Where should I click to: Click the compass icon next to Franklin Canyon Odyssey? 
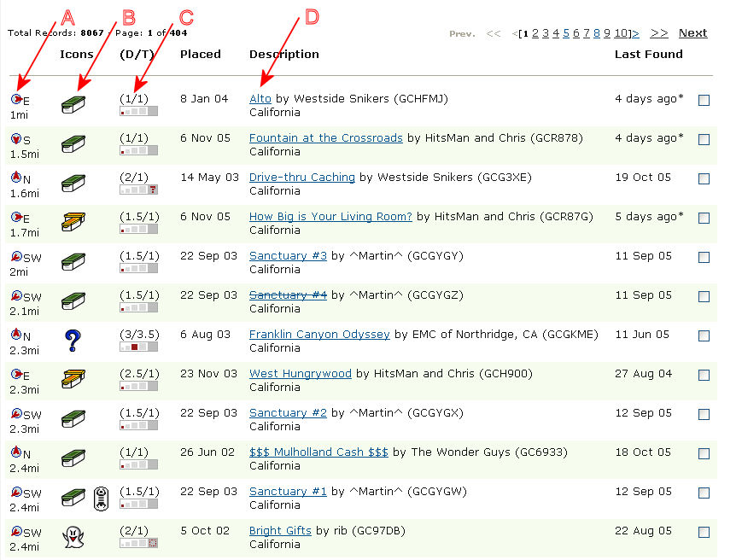pyautogui.click(x=15, y=335)
